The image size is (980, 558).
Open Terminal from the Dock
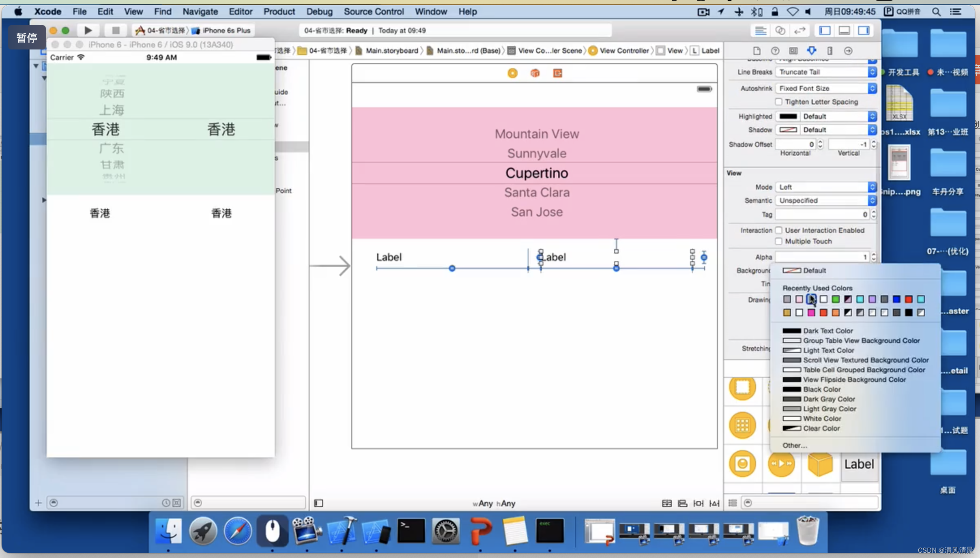(x=411, y=530)
